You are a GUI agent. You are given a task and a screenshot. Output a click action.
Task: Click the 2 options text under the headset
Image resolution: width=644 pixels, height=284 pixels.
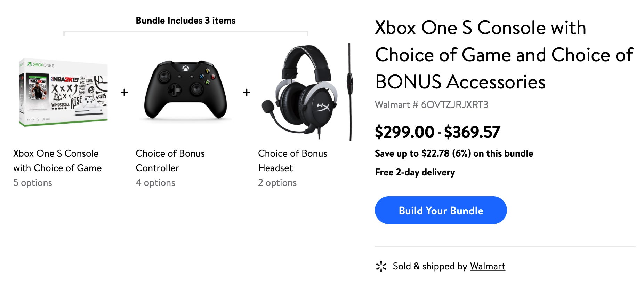point(277,183)
